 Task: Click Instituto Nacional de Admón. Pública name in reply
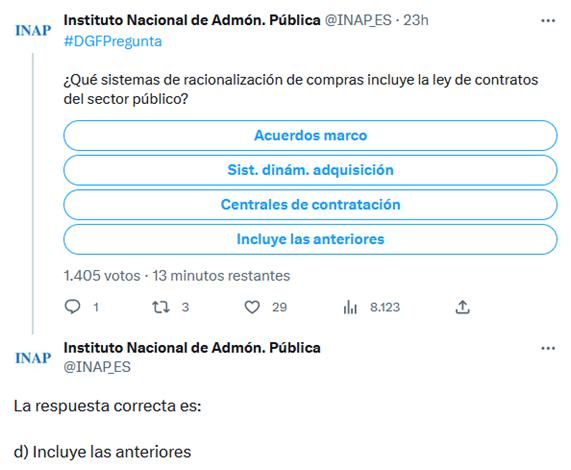(192, 348)
